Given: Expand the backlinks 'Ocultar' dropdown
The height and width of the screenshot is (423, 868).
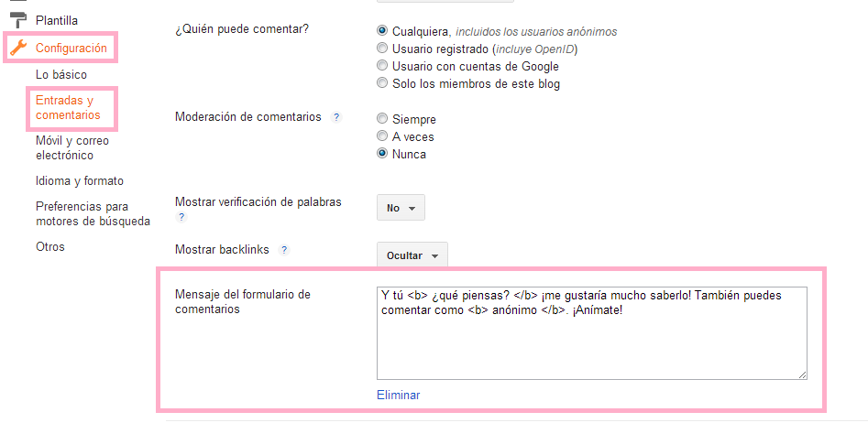Looking at the screenshot, I should (412, 255).
